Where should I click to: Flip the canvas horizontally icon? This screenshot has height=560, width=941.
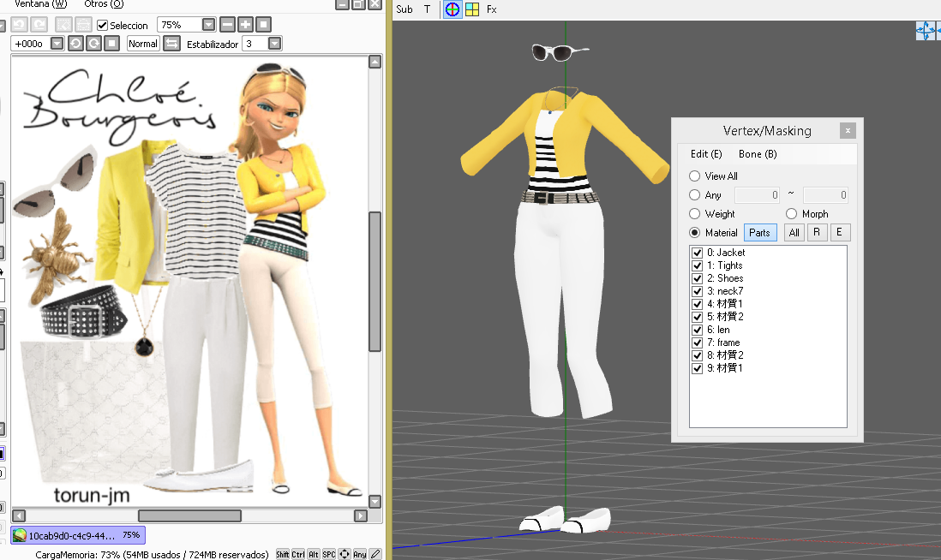click(x=171, y=44)
